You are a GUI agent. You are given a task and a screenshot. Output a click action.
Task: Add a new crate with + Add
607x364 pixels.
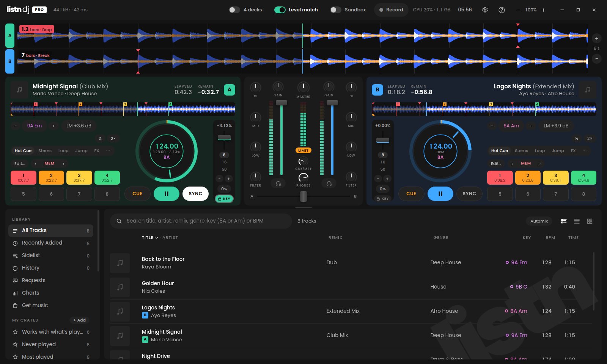tap(79, 320)
